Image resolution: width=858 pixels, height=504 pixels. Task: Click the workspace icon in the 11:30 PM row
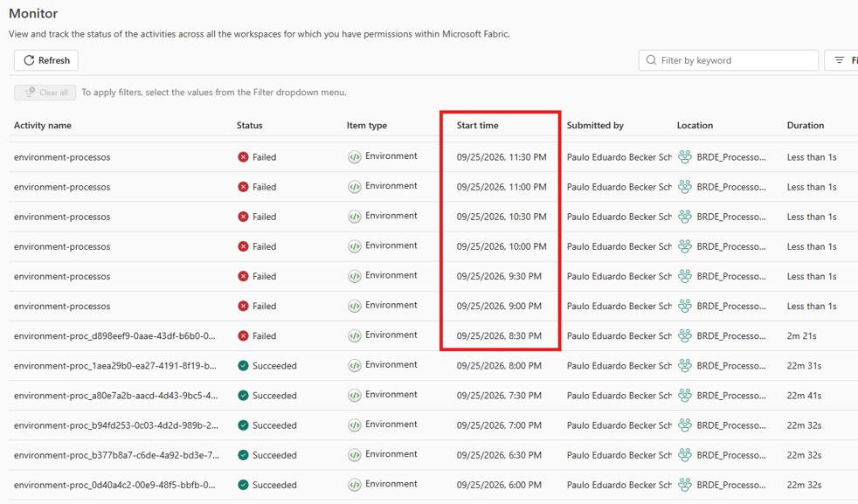pyautogui.click(x=685, y=157)
